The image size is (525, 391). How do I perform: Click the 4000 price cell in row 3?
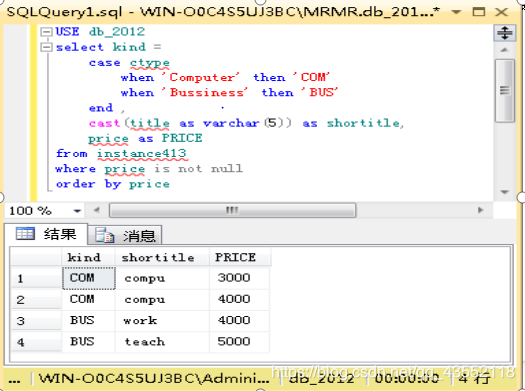(x=239, y=321)
